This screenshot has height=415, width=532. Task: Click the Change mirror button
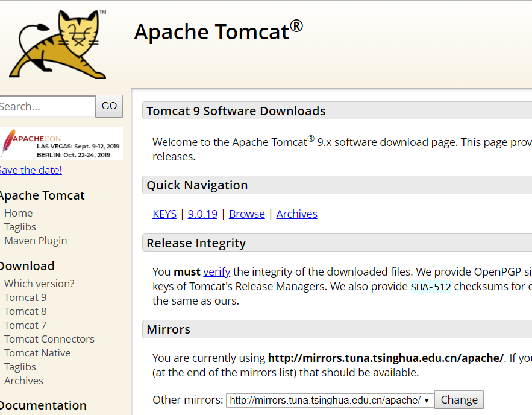coord(459,400)
